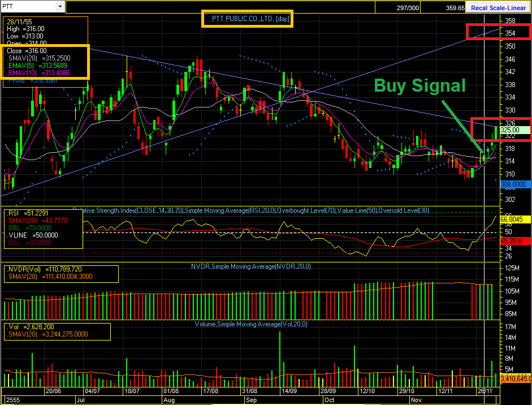Click the 14/09 date marker on the time axis
Screen dimensions: 532x405
[x=289, y=391]
